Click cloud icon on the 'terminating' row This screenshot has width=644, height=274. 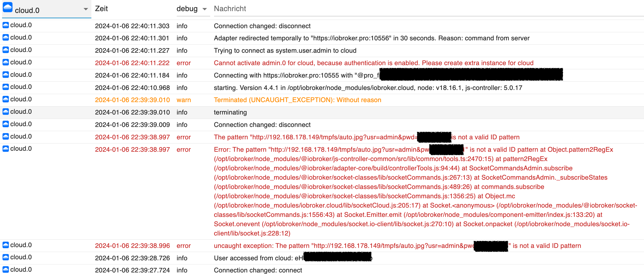pyautogui.click(x=6, y=112)
